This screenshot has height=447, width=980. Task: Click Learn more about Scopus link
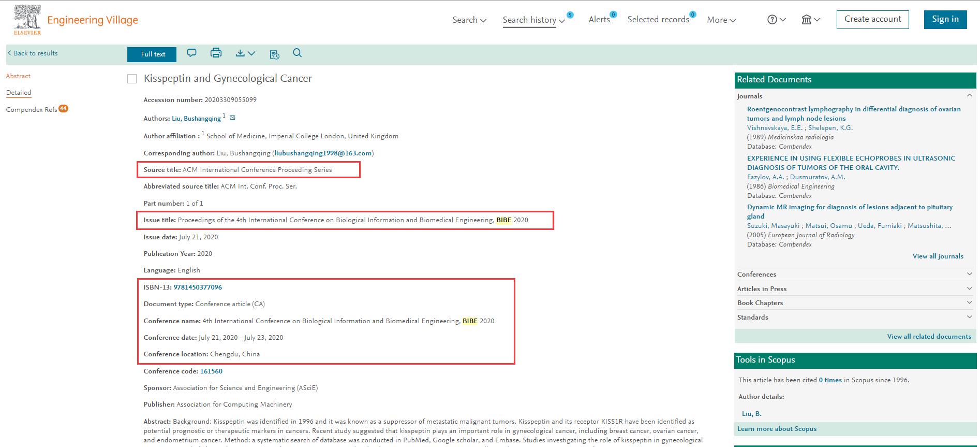click(x=777, y=429)
